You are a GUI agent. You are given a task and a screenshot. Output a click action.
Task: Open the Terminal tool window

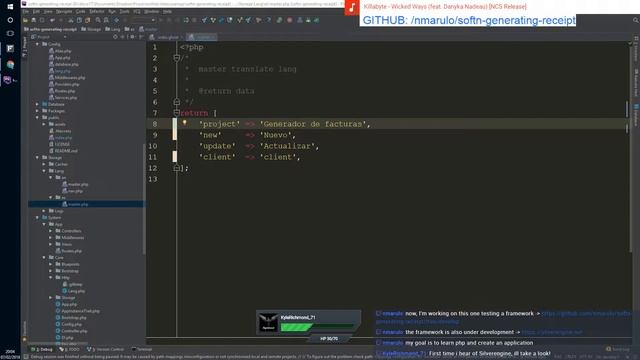tap(142, 349)
